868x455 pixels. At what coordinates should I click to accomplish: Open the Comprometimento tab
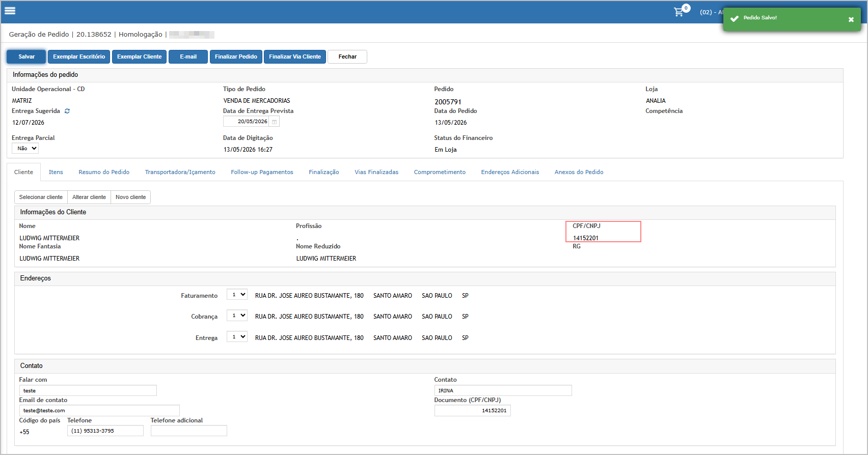click(x=440, y=172)
